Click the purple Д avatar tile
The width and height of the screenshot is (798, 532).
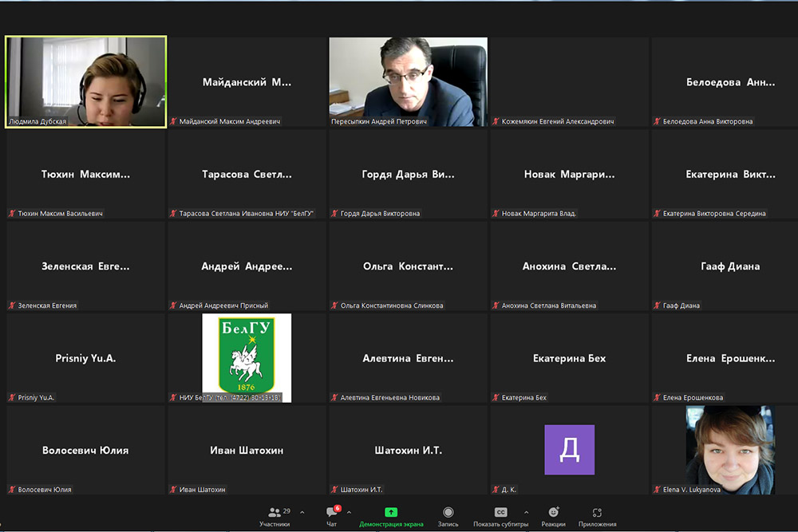[x=569, y=449]
